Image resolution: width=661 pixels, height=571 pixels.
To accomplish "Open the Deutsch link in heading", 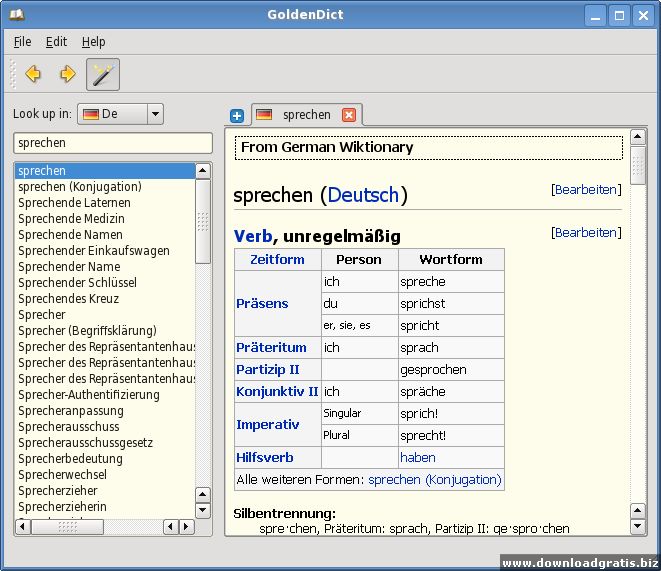I will [363, 195].
